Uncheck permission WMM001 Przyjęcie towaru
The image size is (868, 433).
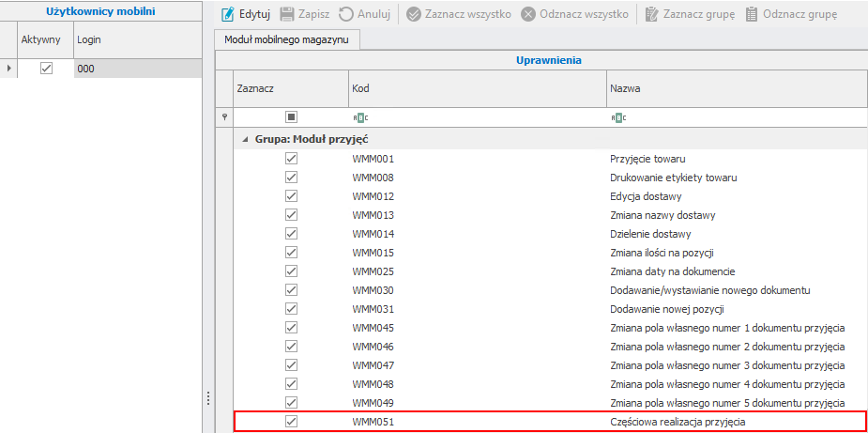coord(291,159)
